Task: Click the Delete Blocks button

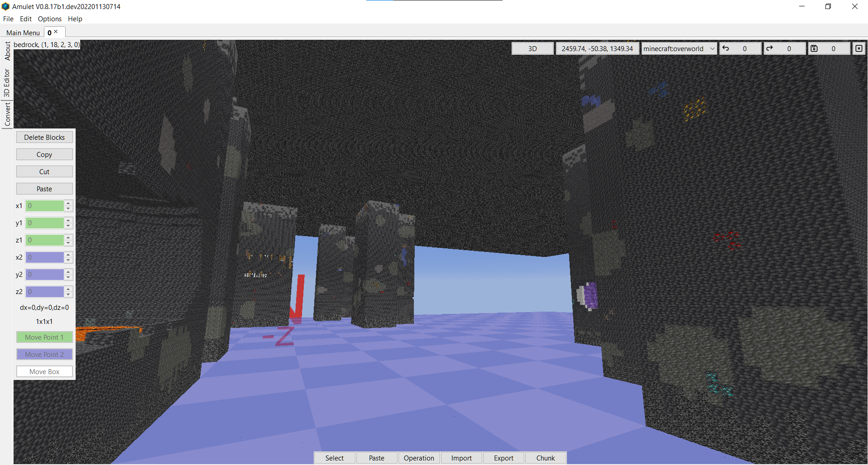Action: pyautogui.click(x=44, y=137)
